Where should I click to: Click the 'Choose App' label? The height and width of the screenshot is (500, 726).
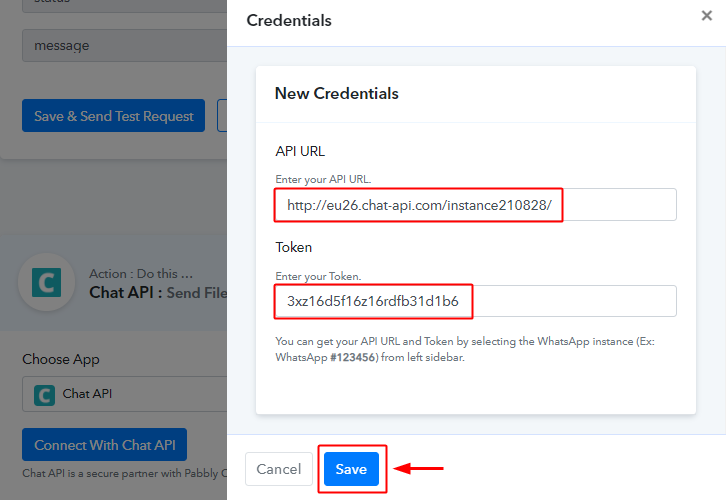61,359
